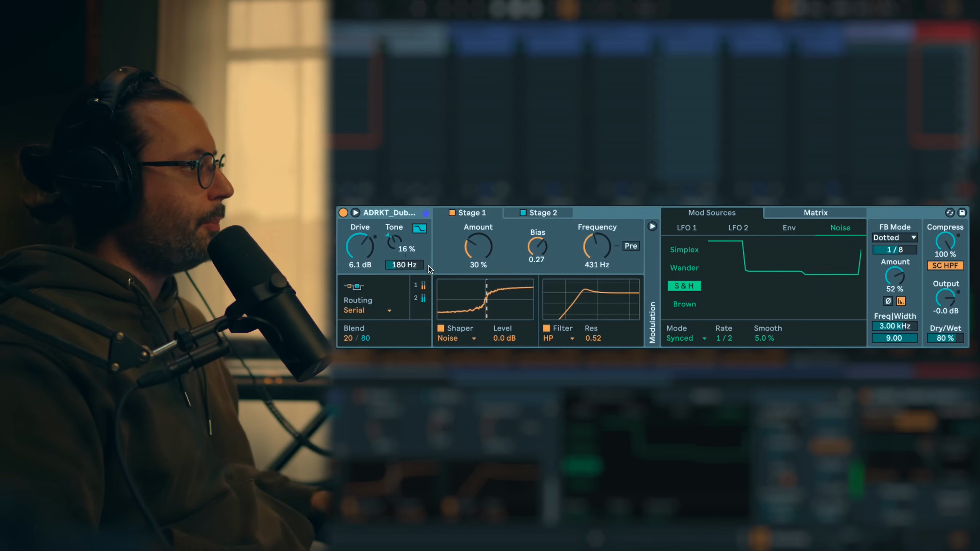This screenshot has width=980, height=551.
Task: Click the device collapse triangle next to ADRKT_Dub
Action: [355, 212]
